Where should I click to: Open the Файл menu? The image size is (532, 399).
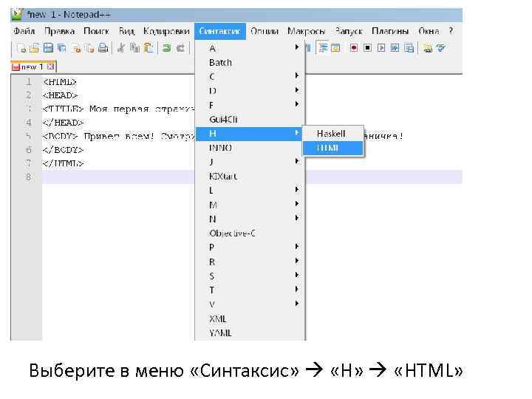(x=24, y=31)
